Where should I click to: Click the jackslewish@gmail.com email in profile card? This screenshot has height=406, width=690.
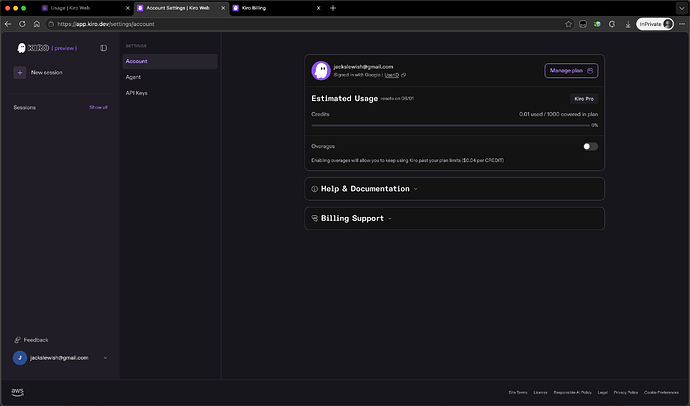coord(363,67)
